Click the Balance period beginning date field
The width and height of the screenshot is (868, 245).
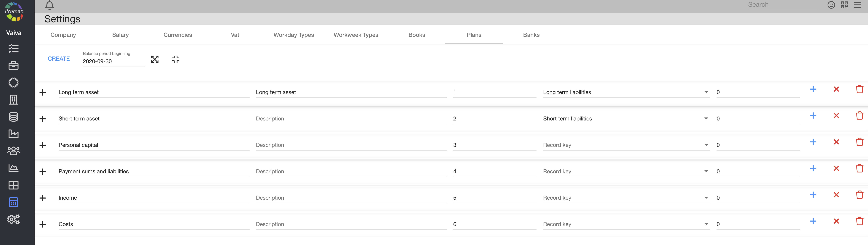(113, 61)
